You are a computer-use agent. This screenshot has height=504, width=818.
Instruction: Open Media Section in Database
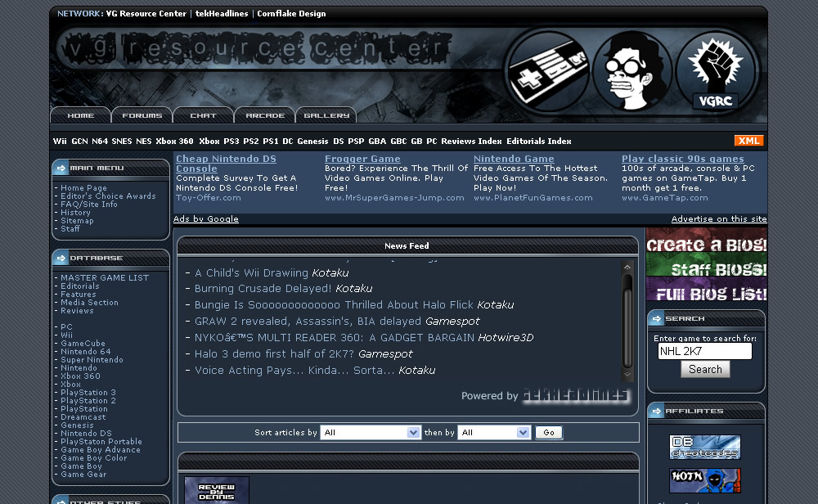(89, 303)
